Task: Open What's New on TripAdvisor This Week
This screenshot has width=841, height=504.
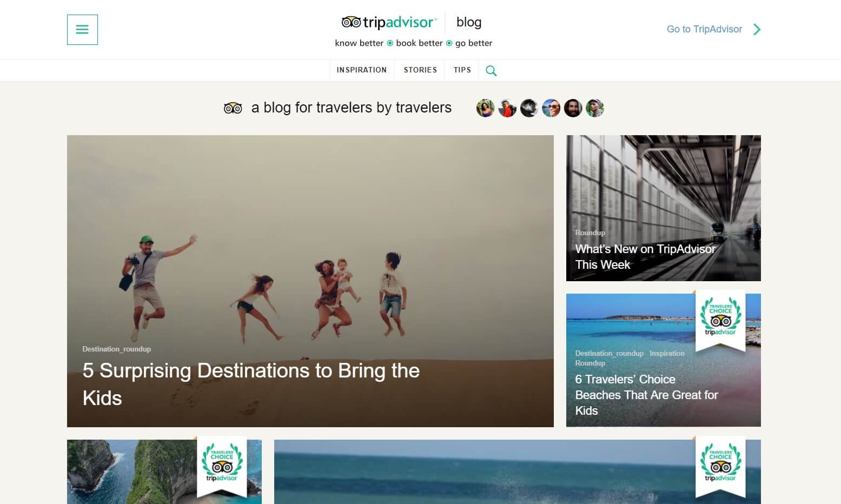Action: click(x=645, y=257)
